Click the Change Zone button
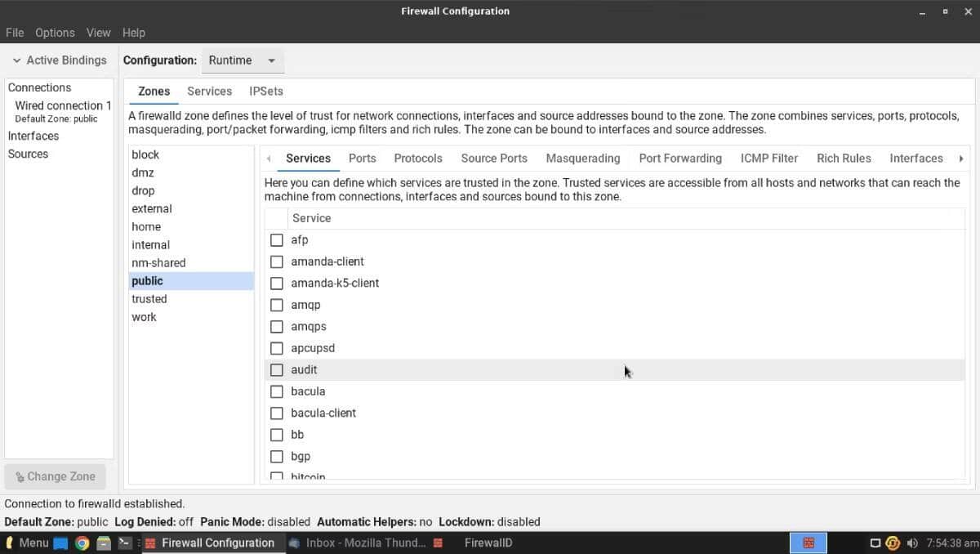The width and height of the screenshot is (980, 554). pos(55,476)
